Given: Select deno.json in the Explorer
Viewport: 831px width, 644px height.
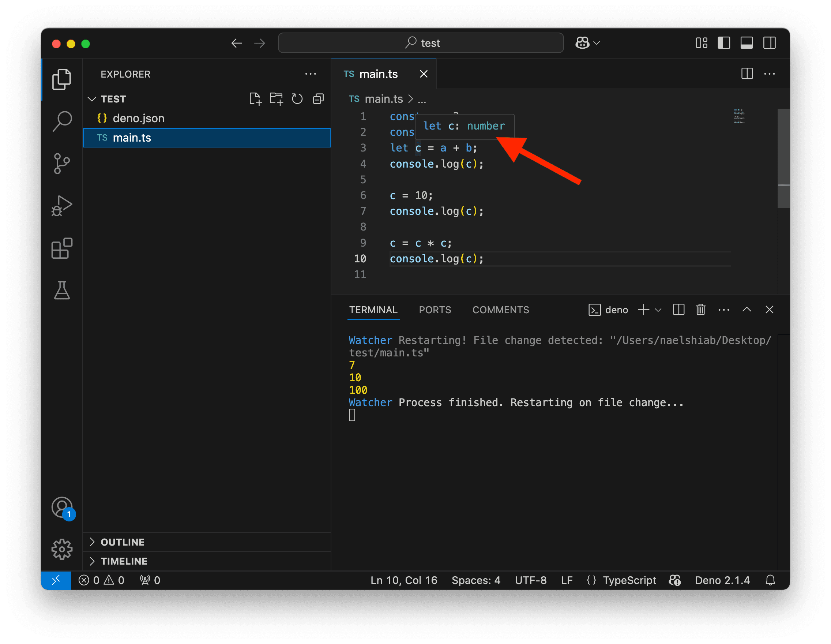Looking at the screenshot, I should coord(138,118).
